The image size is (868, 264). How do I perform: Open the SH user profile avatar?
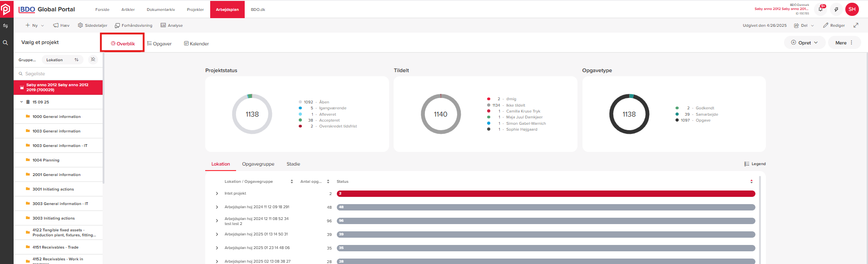(852, 9)
